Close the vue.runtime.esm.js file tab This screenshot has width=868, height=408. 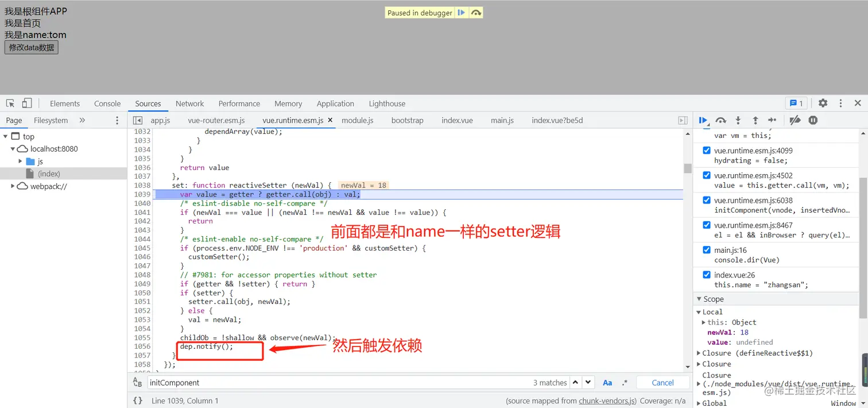click(330, 120)
